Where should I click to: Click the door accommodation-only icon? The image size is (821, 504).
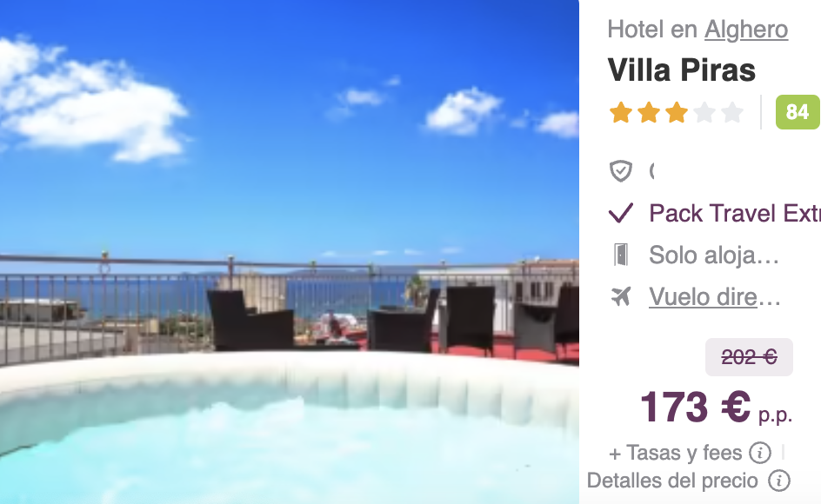(621, 255)
